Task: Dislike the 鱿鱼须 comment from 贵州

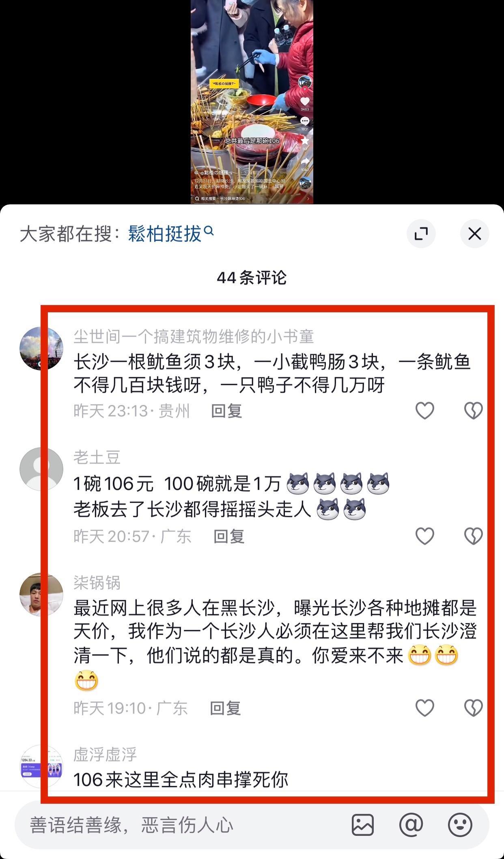Action: click(473, 411)
